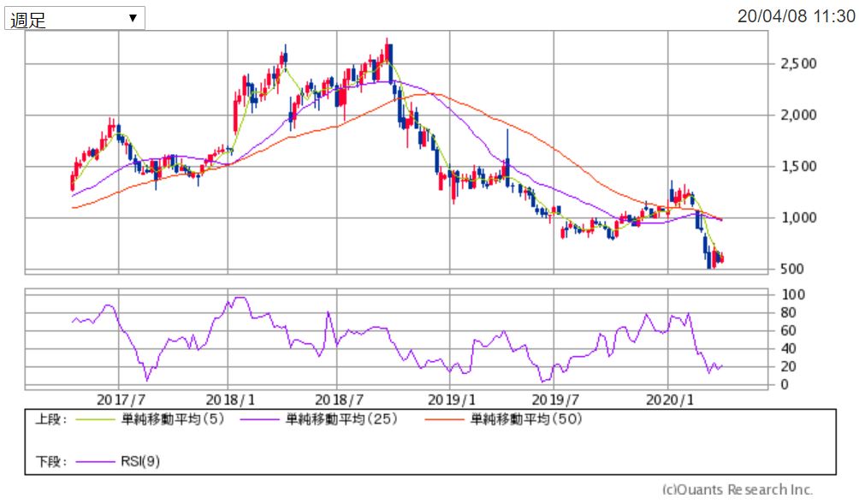Click the (c)Quants Research Inc. credit text
The image size is (859, 504).
(x=738, y=489)
